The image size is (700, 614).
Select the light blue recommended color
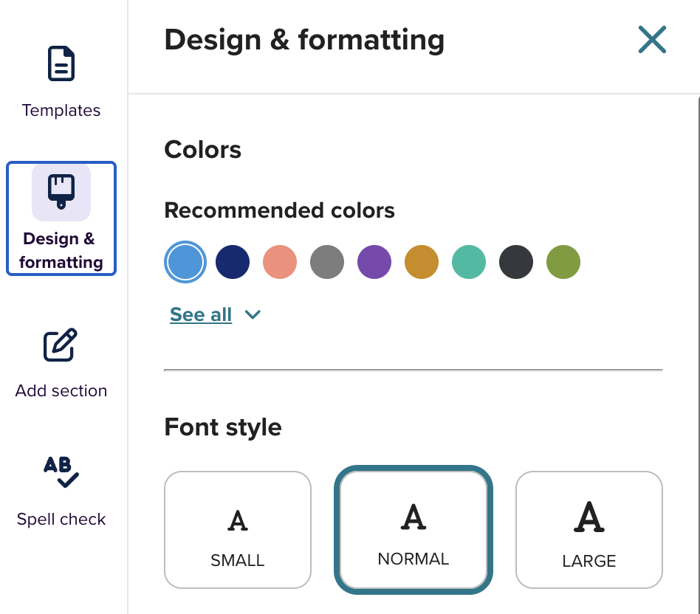click(185, 262)
